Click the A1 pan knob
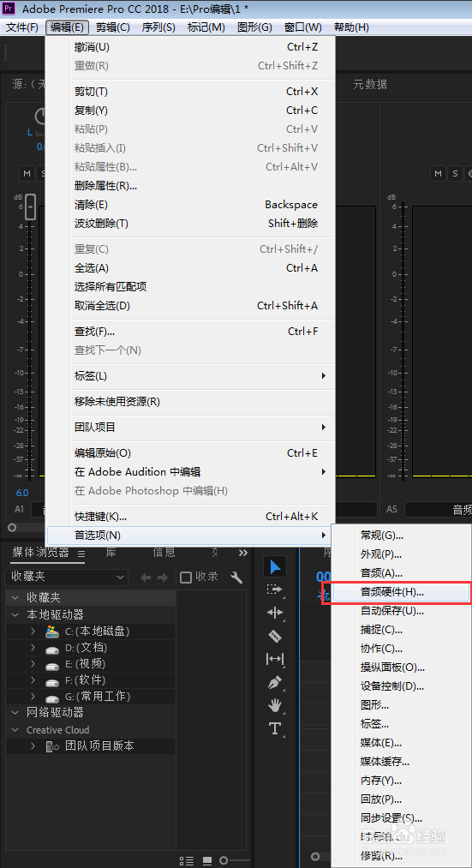The height and width of the screenshot is (868, 472). coord(41,116)
